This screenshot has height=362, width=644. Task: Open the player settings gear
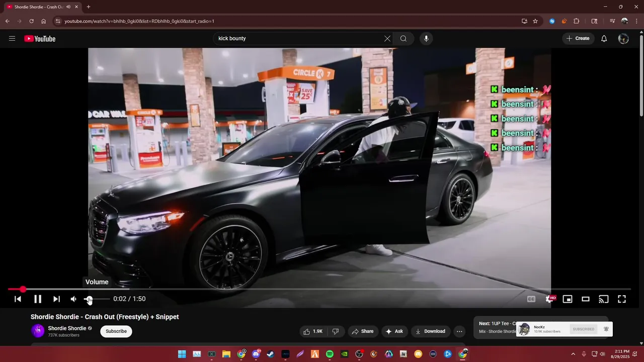(x=549, y=299)
